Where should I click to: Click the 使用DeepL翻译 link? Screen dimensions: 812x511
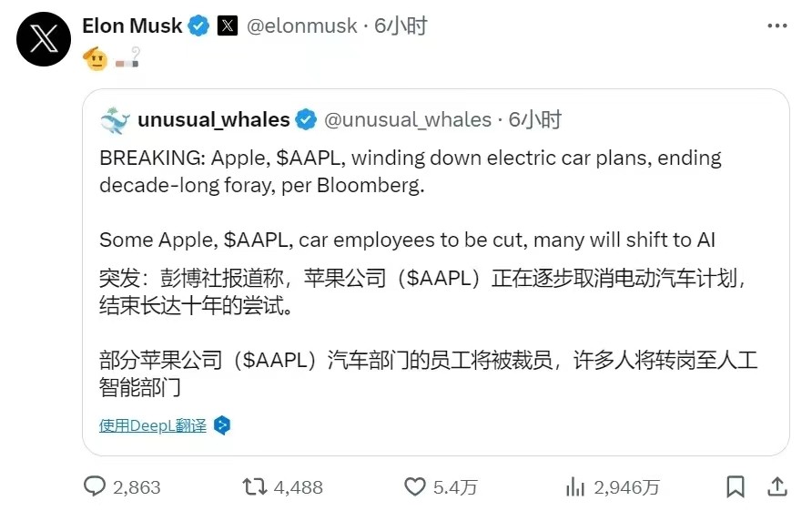(153, 425)
